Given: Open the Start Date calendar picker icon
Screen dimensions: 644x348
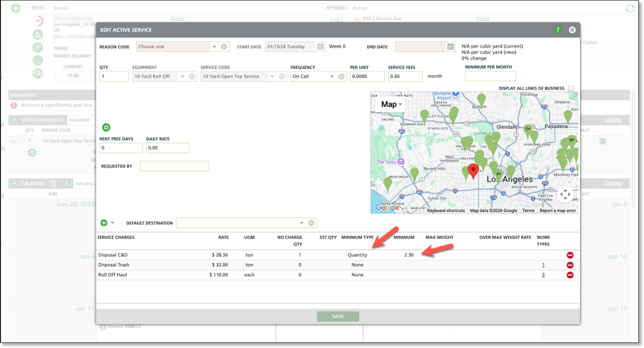Looking at the screenshot, I should (x=321, y=47).
